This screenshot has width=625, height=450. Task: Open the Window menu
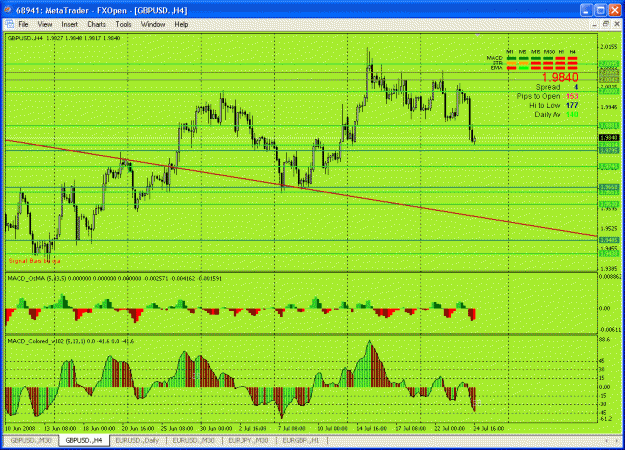click(x=153, y=24)
